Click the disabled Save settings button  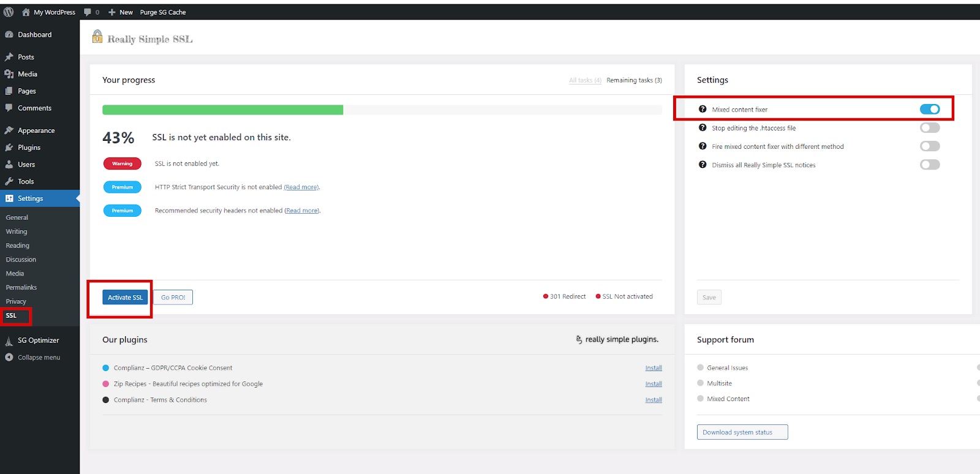pos(709,297)
